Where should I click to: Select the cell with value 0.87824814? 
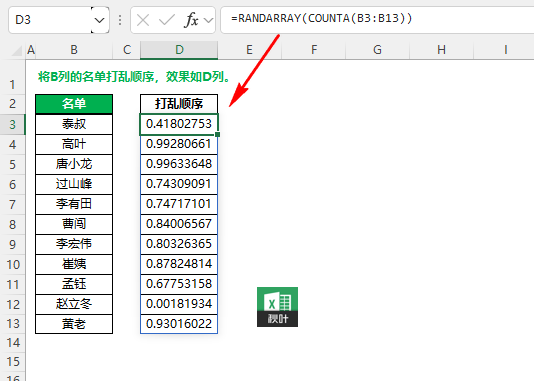[179, 265]
